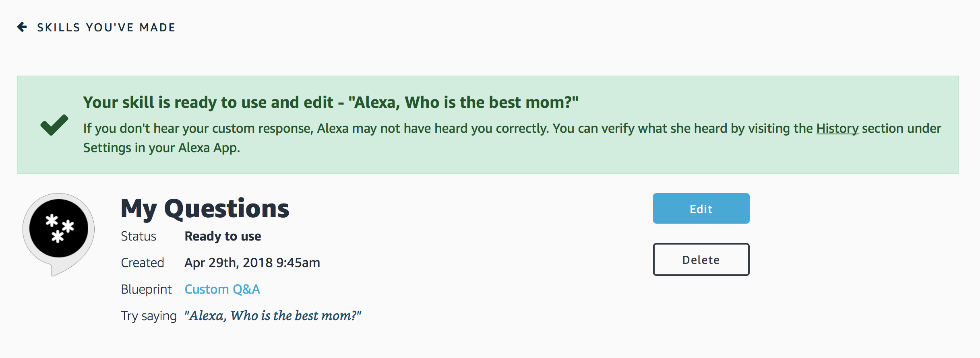
Task: Click the Status label
Action: (x=139, y=236)
